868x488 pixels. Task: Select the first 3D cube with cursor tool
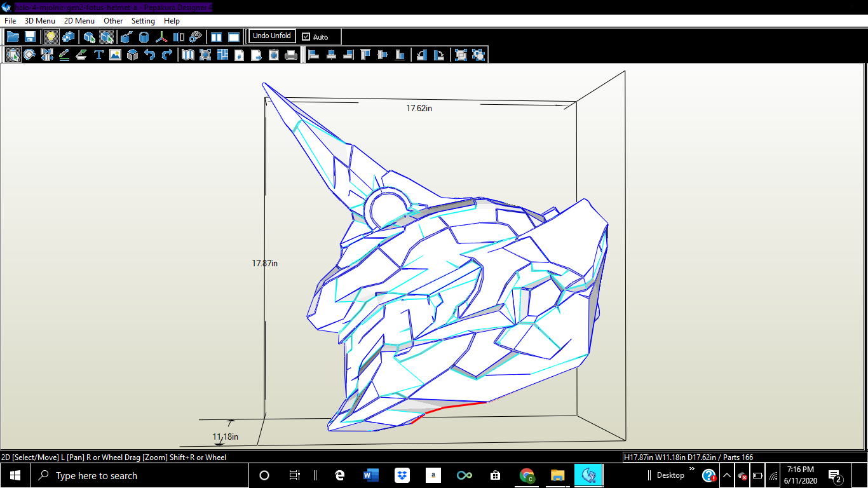90,37
